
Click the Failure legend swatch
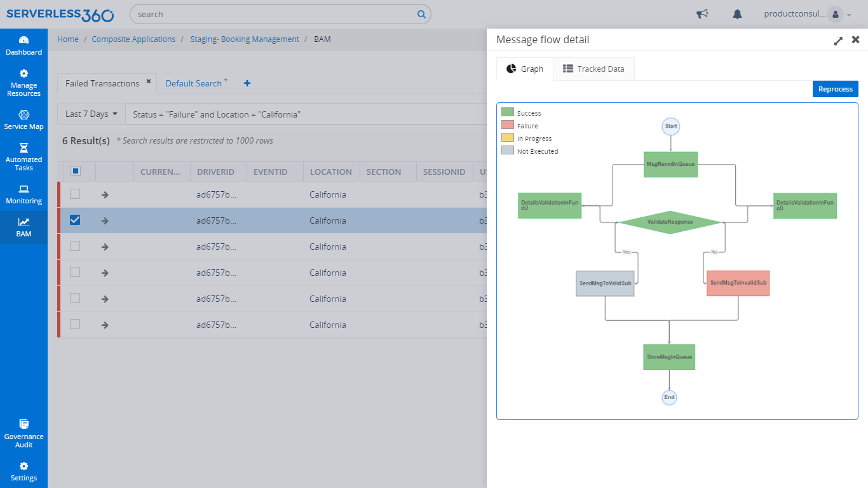click(x=507, y=126)
